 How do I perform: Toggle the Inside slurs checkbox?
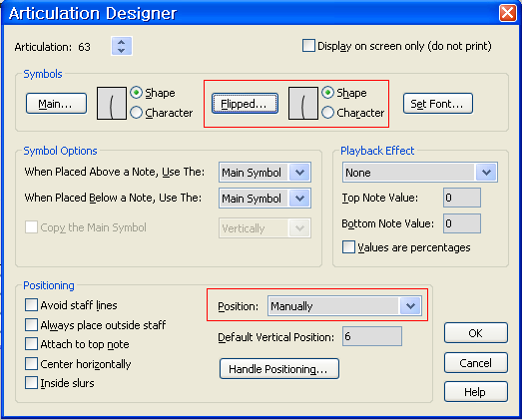point(31,383)
